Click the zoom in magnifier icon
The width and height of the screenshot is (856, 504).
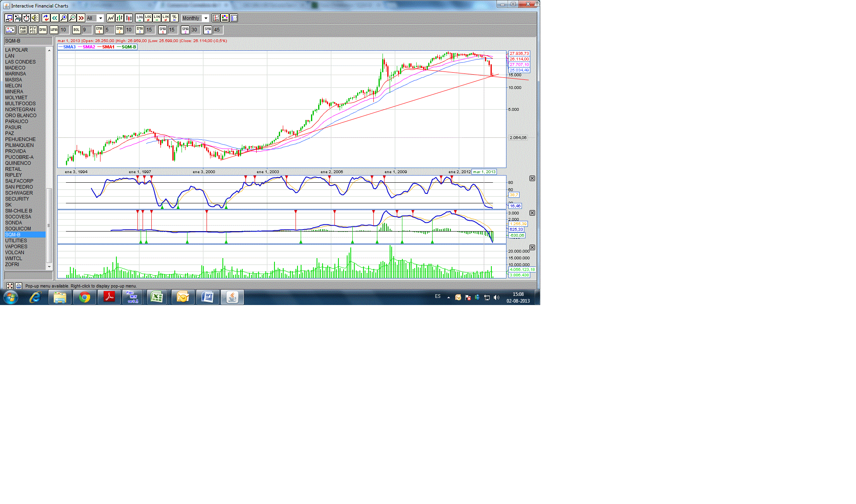pos(64,18)
